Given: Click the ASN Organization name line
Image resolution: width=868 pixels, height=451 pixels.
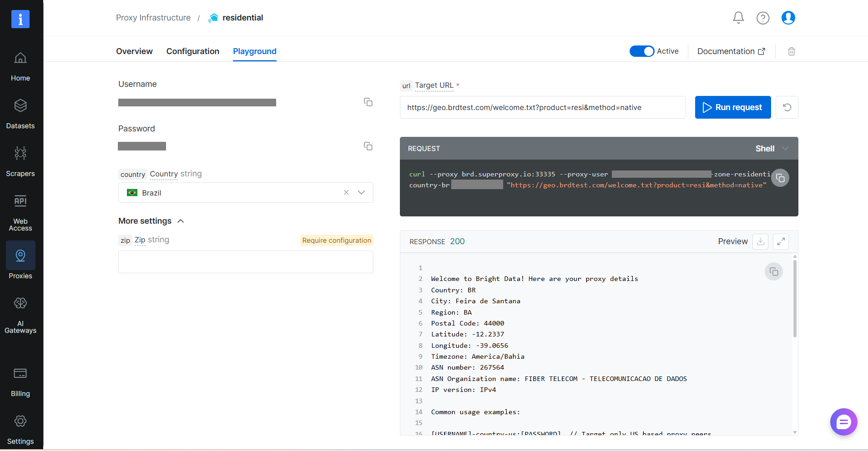Looking at the screenshot, I should pyautogui.click(x=559, y=379).
